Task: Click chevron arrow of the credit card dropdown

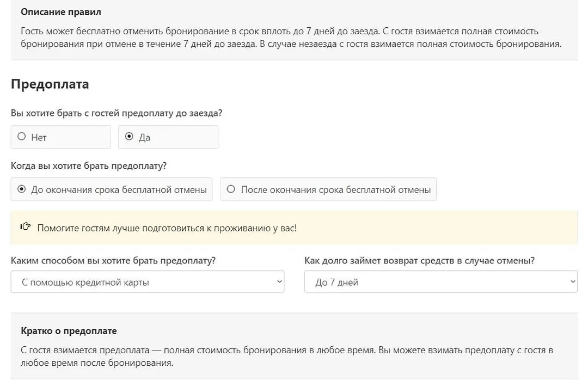Action: click(279, 281)
